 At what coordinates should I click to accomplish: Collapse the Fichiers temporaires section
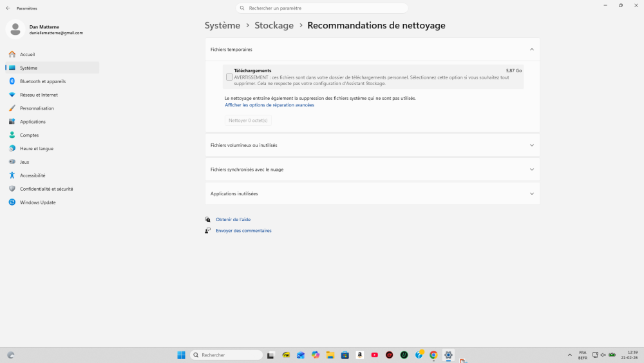(531, 50)
